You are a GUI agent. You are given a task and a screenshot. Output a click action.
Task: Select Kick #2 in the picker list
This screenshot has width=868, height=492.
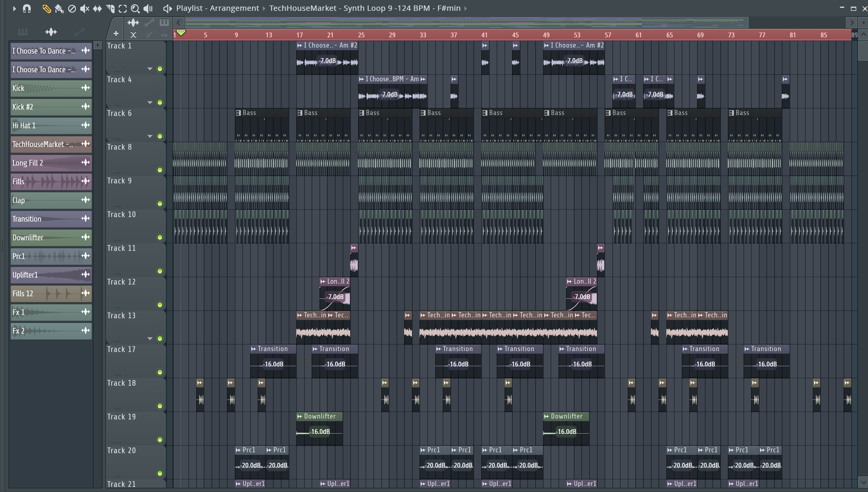coord(51,107)
